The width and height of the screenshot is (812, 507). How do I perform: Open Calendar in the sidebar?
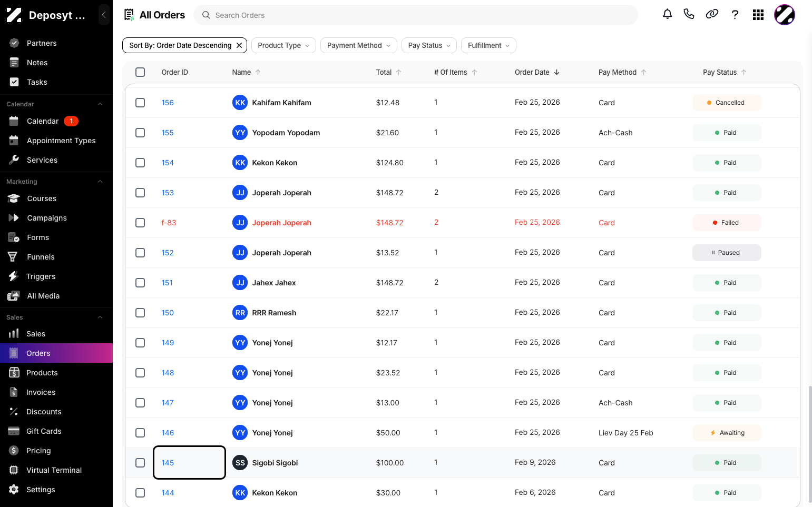(56, 121)
